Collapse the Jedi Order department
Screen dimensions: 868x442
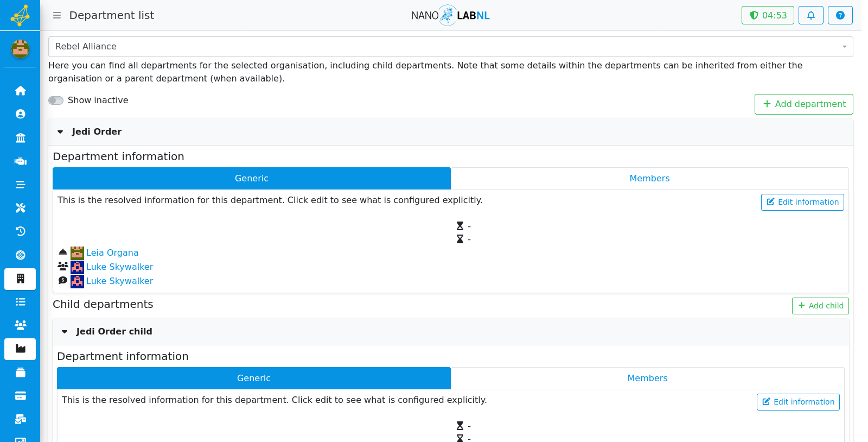tap(60, 132)
